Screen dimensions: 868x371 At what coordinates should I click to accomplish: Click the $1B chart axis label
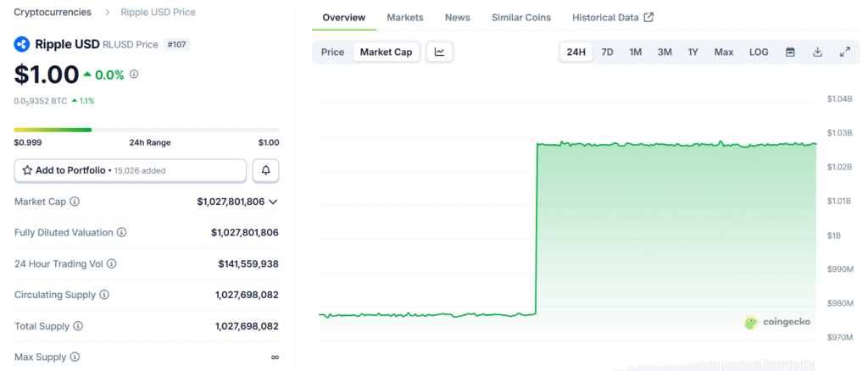[834, 235]
